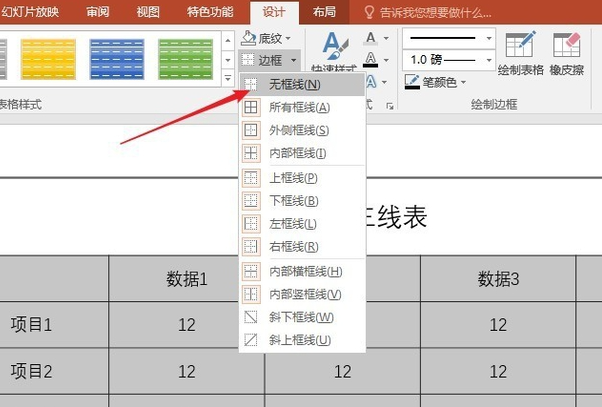Click the 12 cell under 数据1 in 项目2 row

[x=187, y=371]
